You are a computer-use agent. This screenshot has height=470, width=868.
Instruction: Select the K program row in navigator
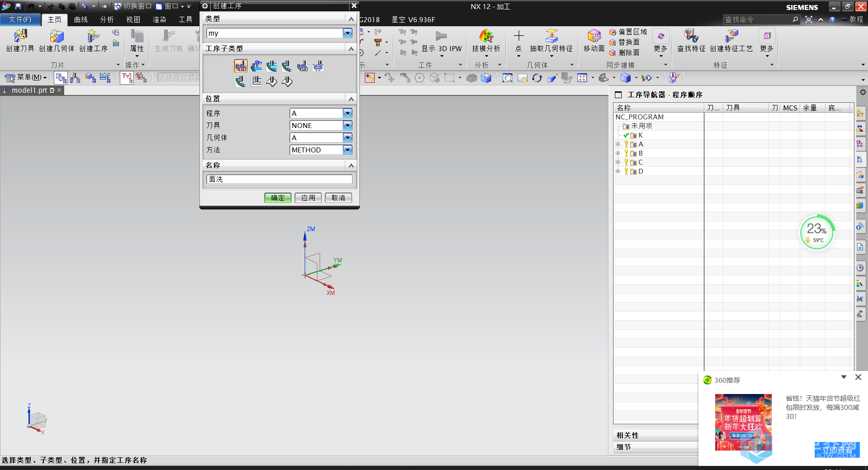click(640, 135)
